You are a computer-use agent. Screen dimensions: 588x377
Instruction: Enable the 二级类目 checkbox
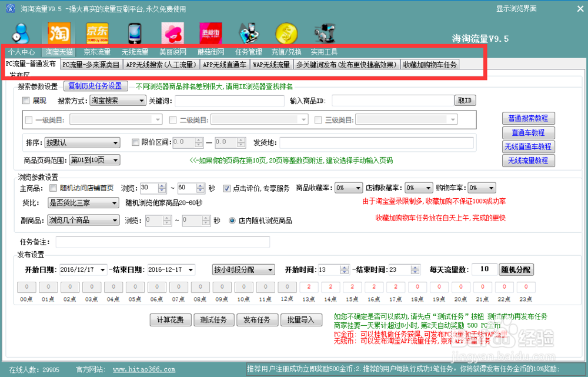point(173,120)
